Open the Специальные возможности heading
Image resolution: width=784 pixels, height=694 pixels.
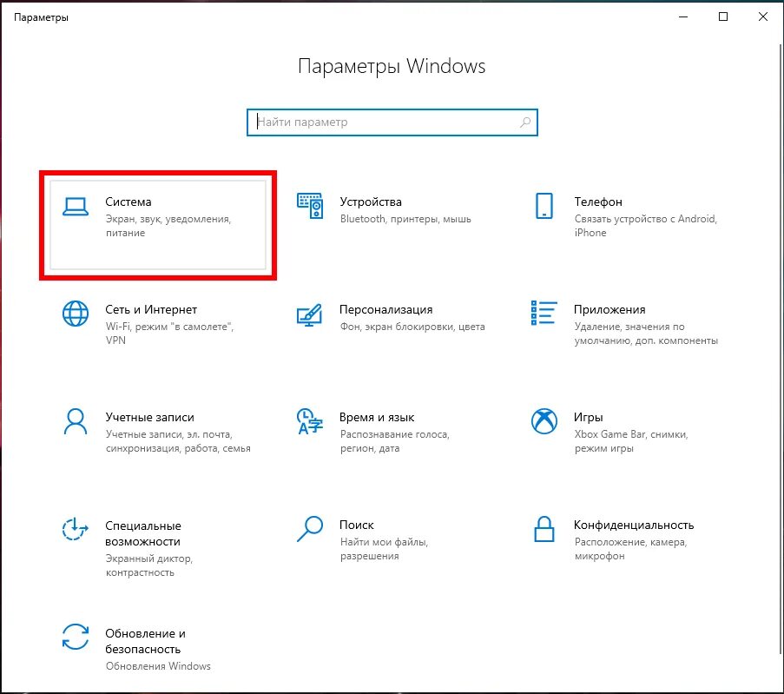(143, 533)
